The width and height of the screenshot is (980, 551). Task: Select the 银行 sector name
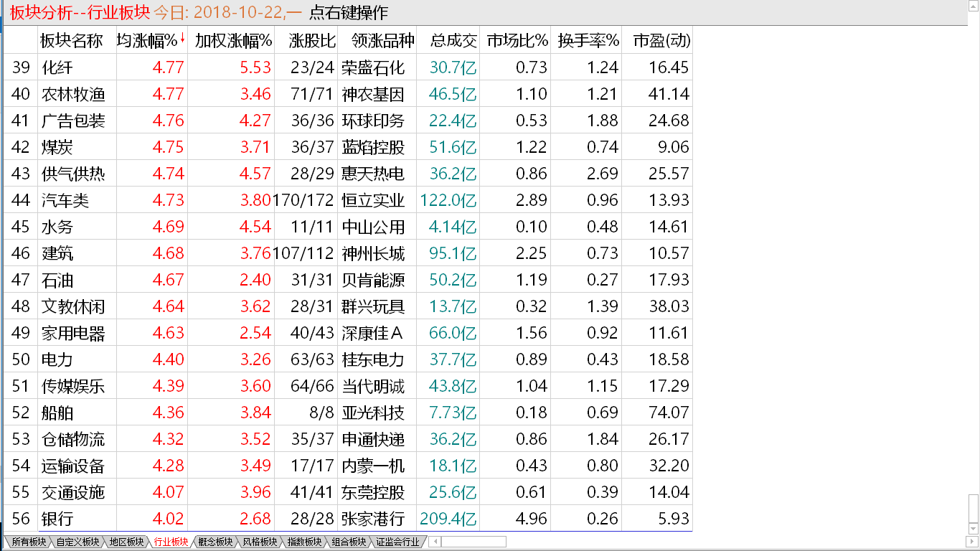pos(57,519)
